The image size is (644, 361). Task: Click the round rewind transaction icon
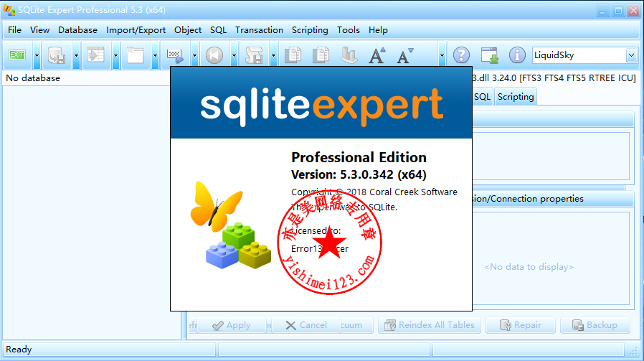coord(214,55)
